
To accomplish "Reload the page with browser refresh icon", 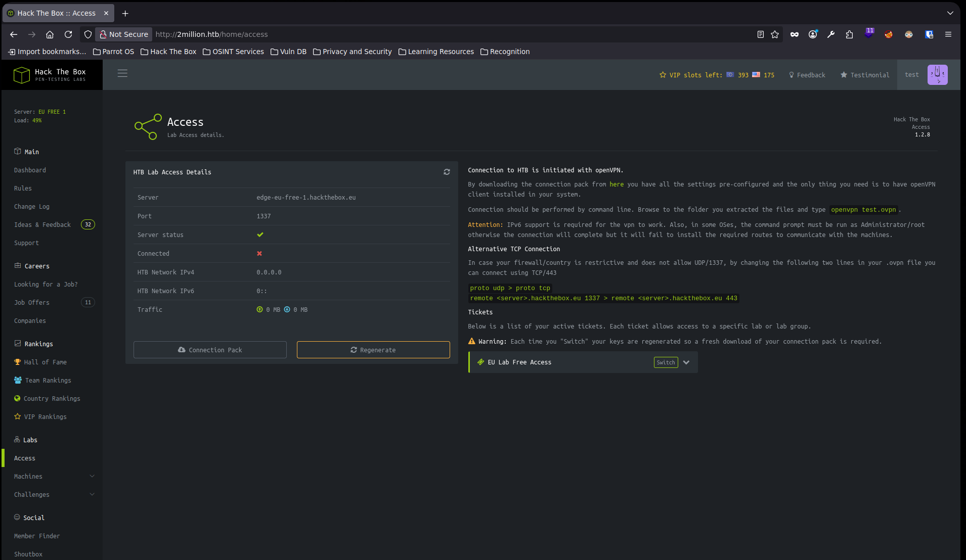I will click(68, 34).
